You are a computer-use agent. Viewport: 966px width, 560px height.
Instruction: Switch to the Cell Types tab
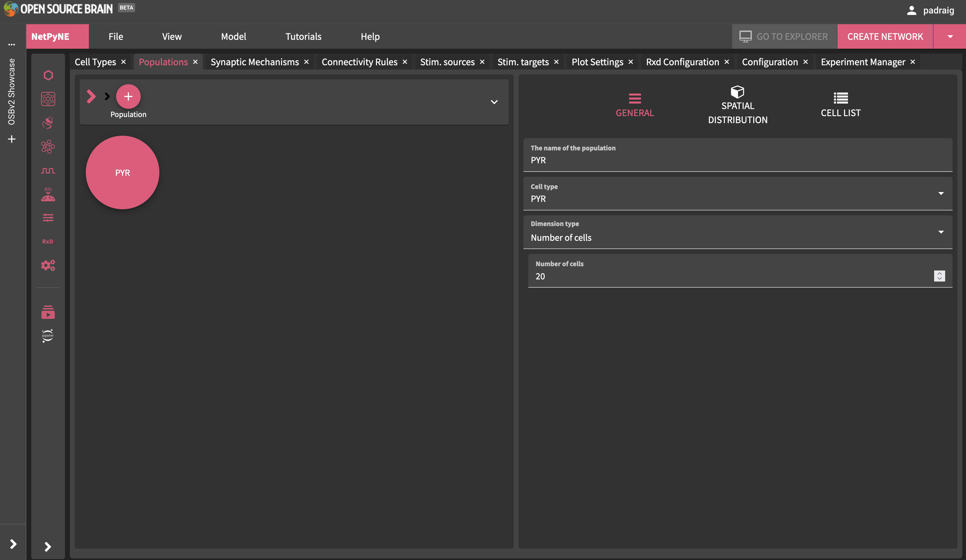coord(95,62)
